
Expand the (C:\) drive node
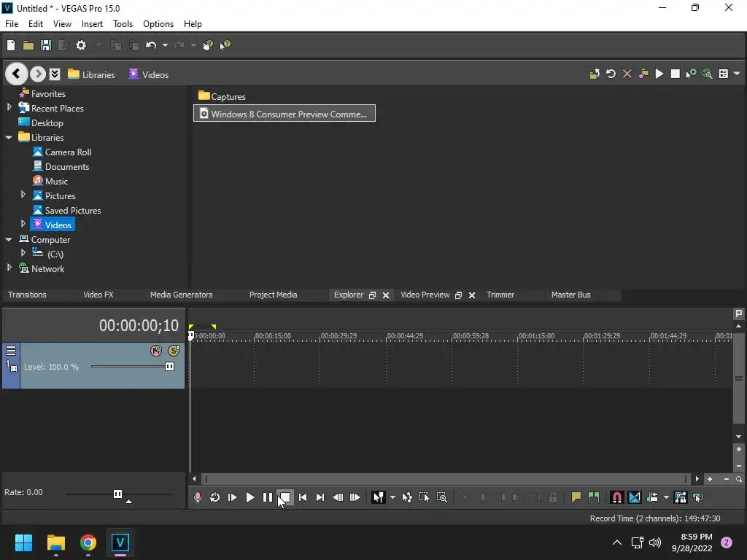pos(23,253)
